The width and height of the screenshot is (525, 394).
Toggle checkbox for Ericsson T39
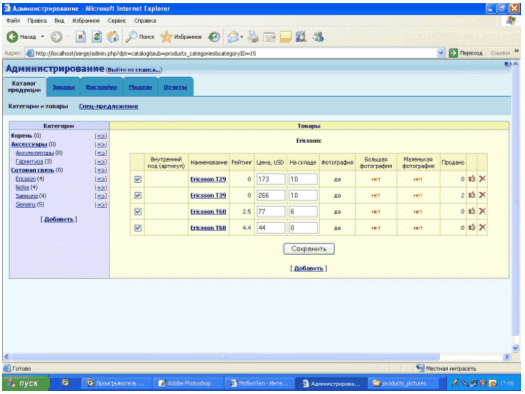(x=138, y=195)
